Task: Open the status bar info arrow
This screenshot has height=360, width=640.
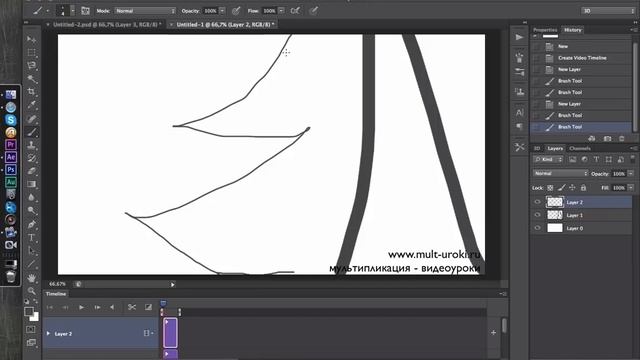Action: click(x=173, y=284)
